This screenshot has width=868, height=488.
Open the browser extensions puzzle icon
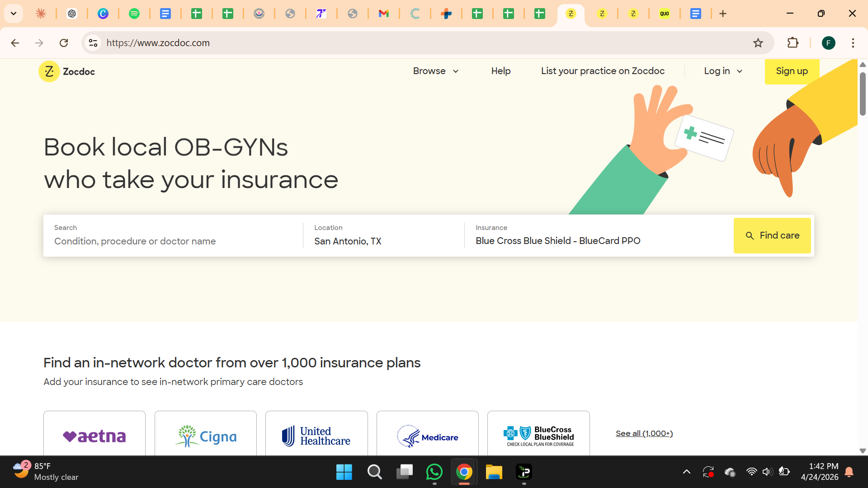click(793, 43)
